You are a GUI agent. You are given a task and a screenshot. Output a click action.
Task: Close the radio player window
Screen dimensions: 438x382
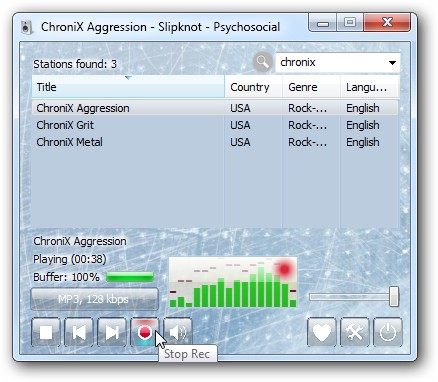point(387,23)
